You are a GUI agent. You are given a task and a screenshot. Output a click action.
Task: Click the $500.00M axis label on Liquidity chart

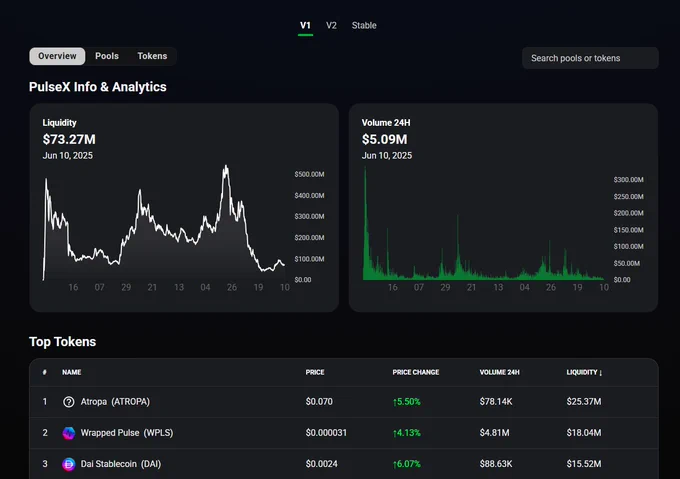pos(309,174)
